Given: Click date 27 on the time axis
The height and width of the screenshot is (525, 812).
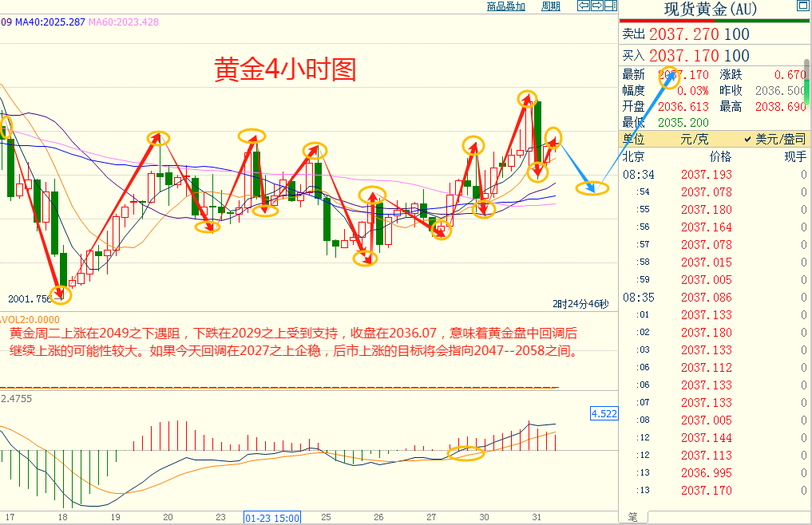Looking at the screenshot, I should click(431, 517).
